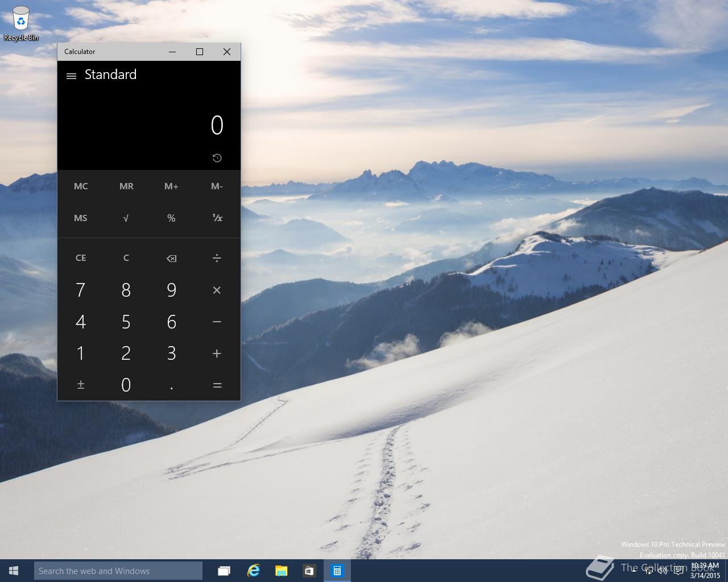Store value with MS
The height and width of the screenshot is (582, 728).
coord(81,218)
